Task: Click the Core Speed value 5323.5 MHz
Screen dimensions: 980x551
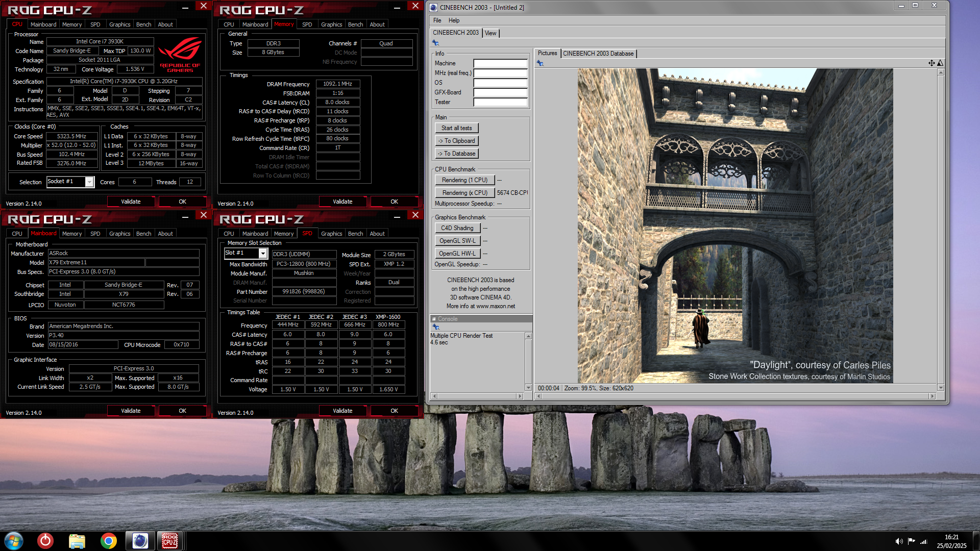Action: [71, 136]
